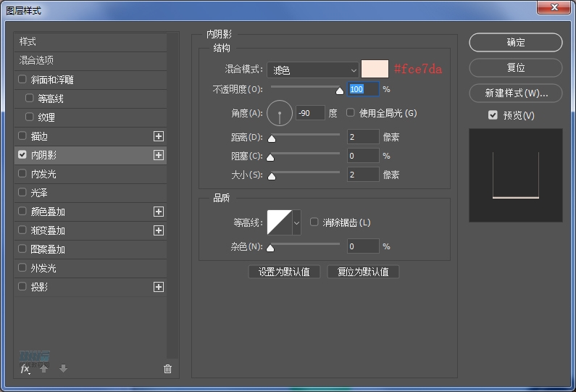Toggle the 使用全局光 checkbox
The image size is (576, 392).
[x=351, y=113]
